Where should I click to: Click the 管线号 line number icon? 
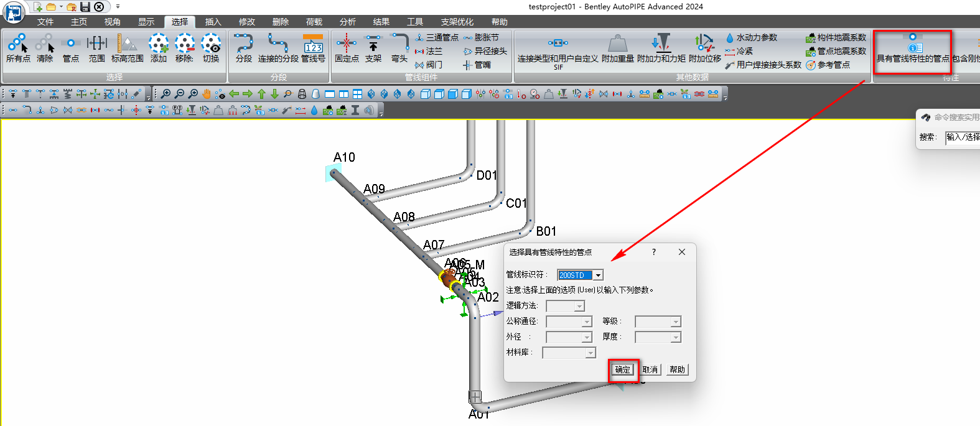point(313,48)
